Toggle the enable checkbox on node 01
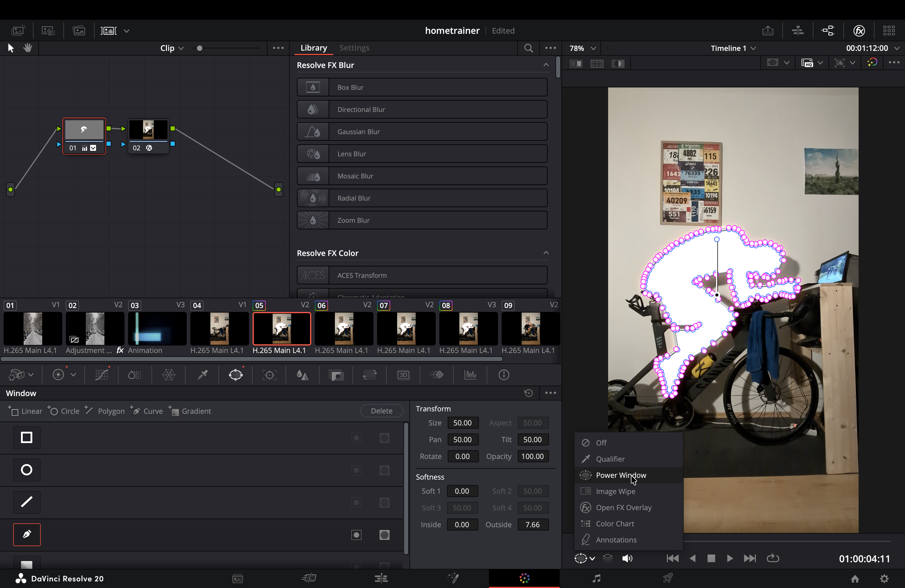This screenshot has width=905, height=588. click(93, 148)
